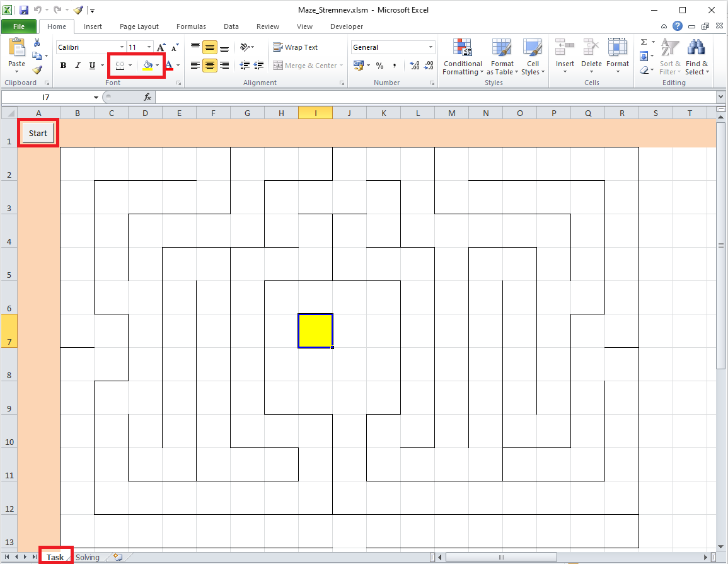Click the formula bar input
This screenshot has width=728, height=564.
[x=436, y=97]
